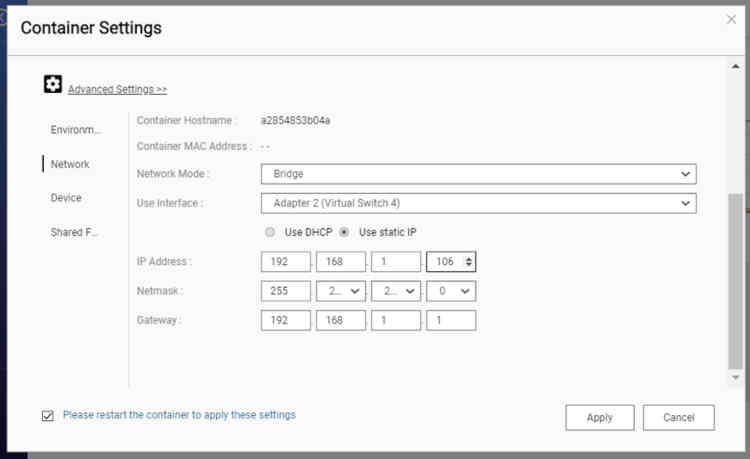Screen dimensions: 750x459
Task: Select the Use DHCP radio button
Action: pyautogui.click(x=270, y=232)
